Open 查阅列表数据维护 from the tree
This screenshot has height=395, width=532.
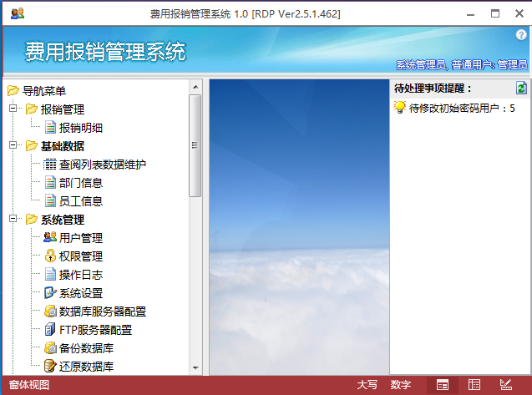[x=103, y=165]
